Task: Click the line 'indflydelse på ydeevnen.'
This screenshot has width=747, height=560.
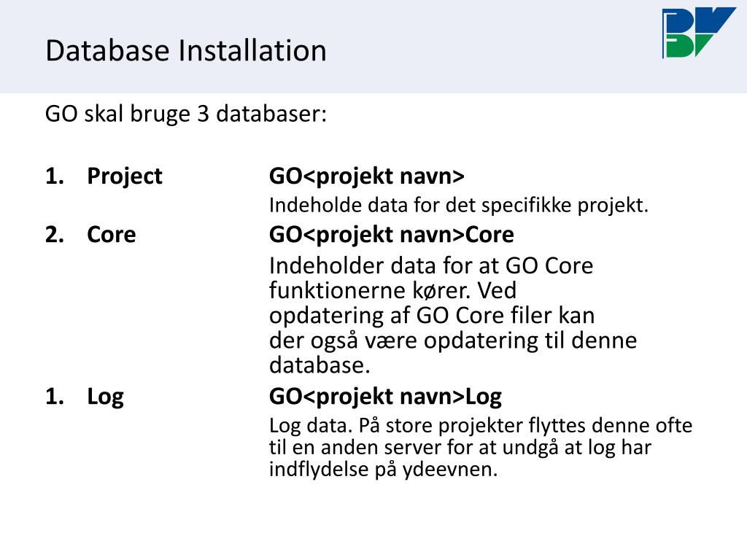Action: point(383,470)
